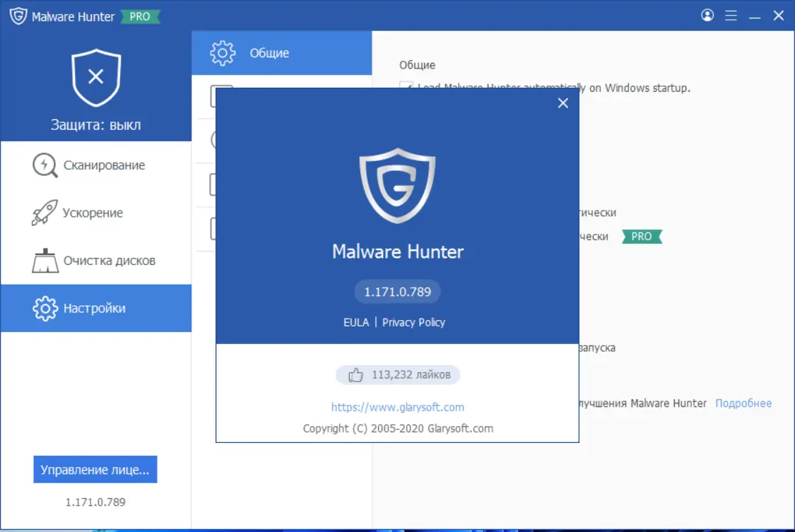Viewport: 795px width, 532px height.
Task: Close the About Malware Hunter dialog
Action: point(563,103)
